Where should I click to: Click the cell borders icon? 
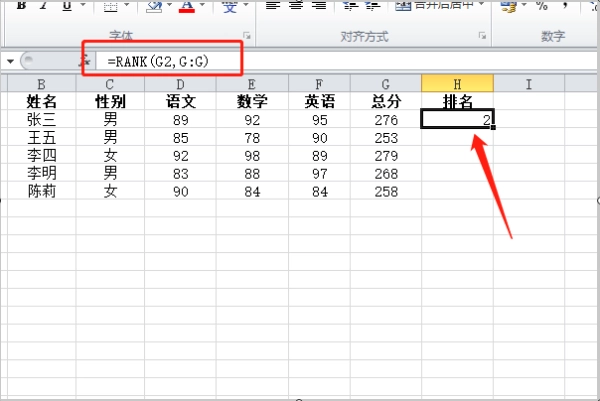point(111,5)
